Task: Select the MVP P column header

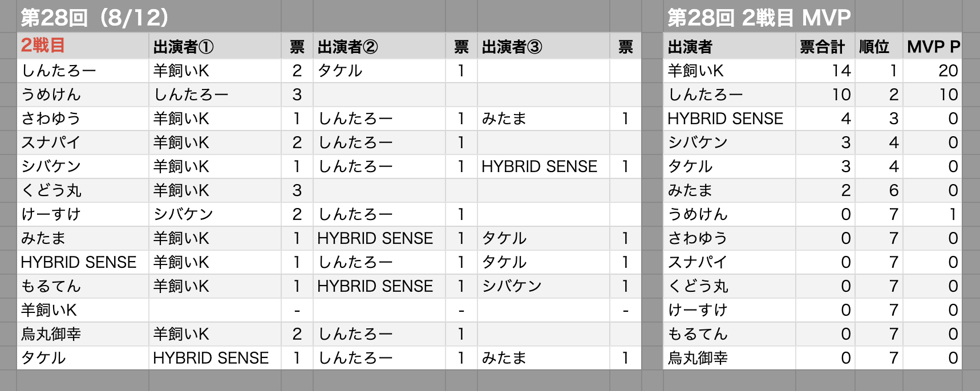Action: tap(933, 46)
